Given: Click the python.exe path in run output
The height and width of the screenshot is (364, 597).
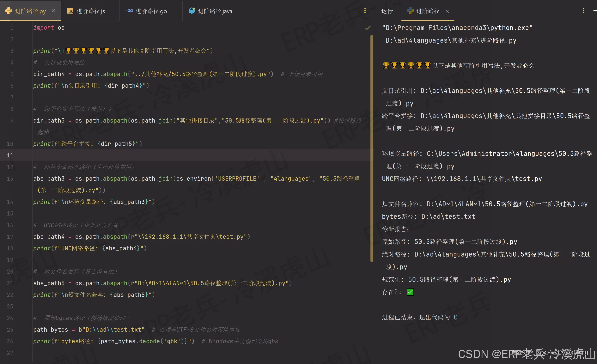Looking at the screenshot, I should [x=457, y=28].
